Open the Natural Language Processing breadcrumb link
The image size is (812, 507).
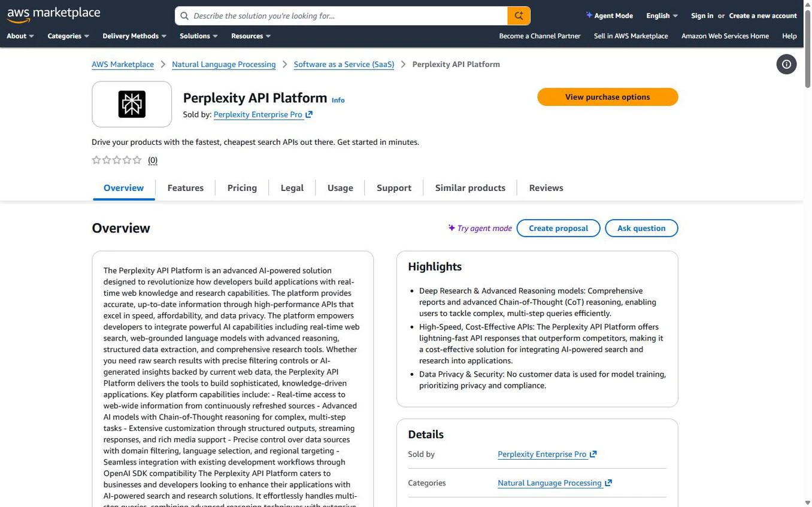[223, 64]
